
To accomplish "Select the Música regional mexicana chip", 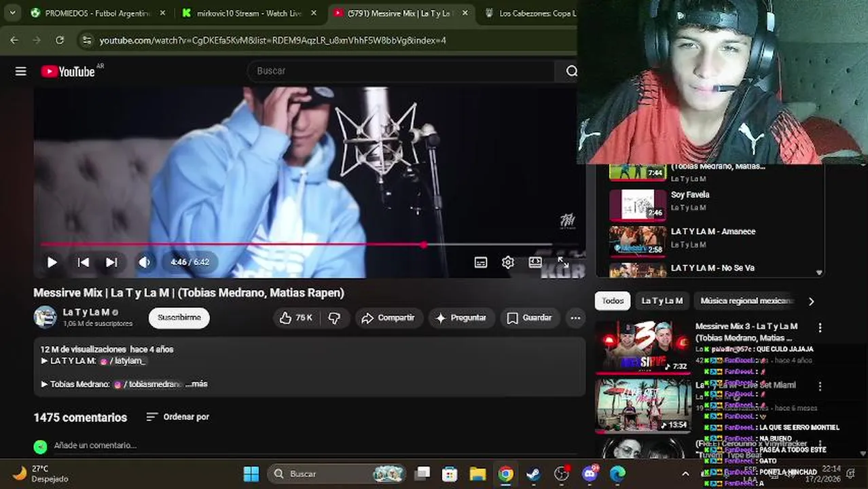I will click(x=746, y=301).
